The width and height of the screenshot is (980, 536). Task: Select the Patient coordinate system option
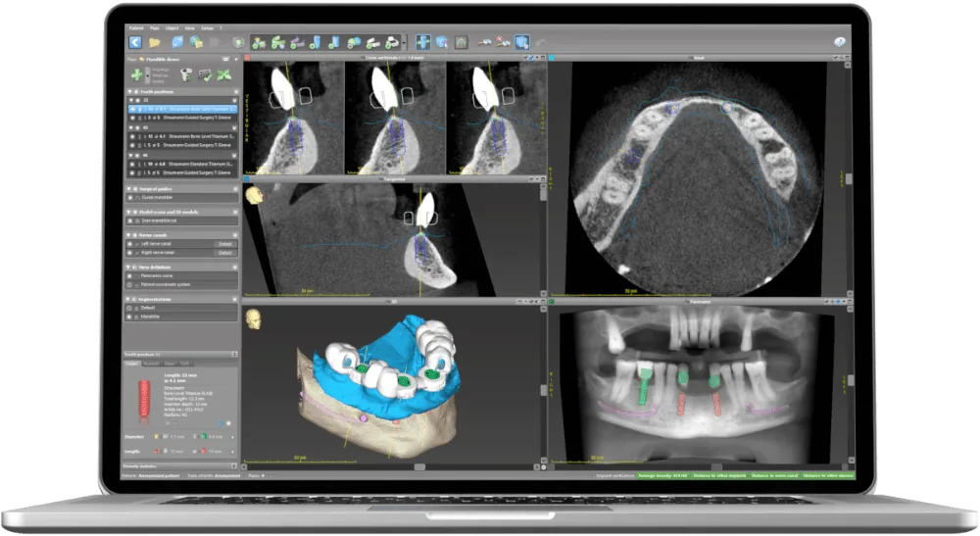[130, 285]
